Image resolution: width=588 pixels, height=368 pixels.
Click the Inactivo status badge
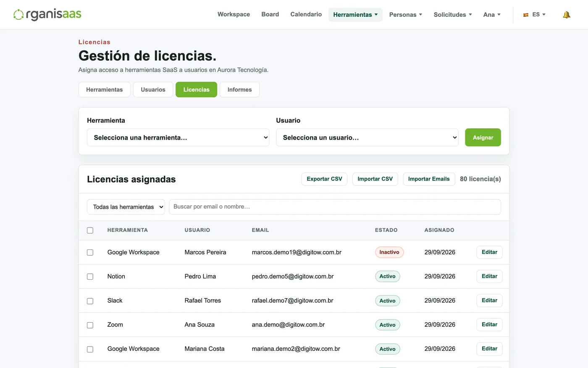coord(389,252)
